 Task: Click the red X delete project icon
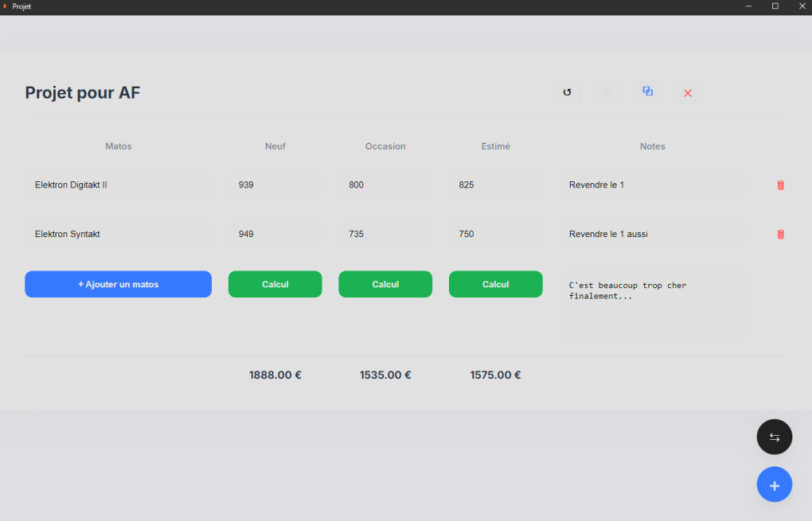pyautogui.click(x=687, y=92)
